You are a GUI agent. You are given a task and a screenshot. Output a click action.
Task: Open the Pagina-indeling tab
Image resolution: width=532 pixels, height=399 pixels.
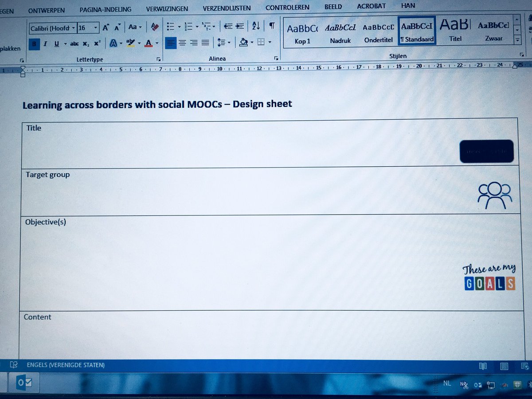coord(106,9)
